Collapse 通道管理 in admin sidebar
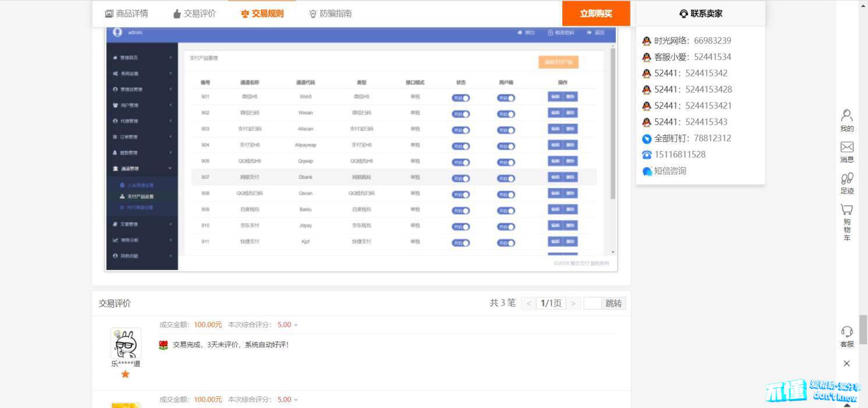The image size is (868, 408). tap(141, 168)
